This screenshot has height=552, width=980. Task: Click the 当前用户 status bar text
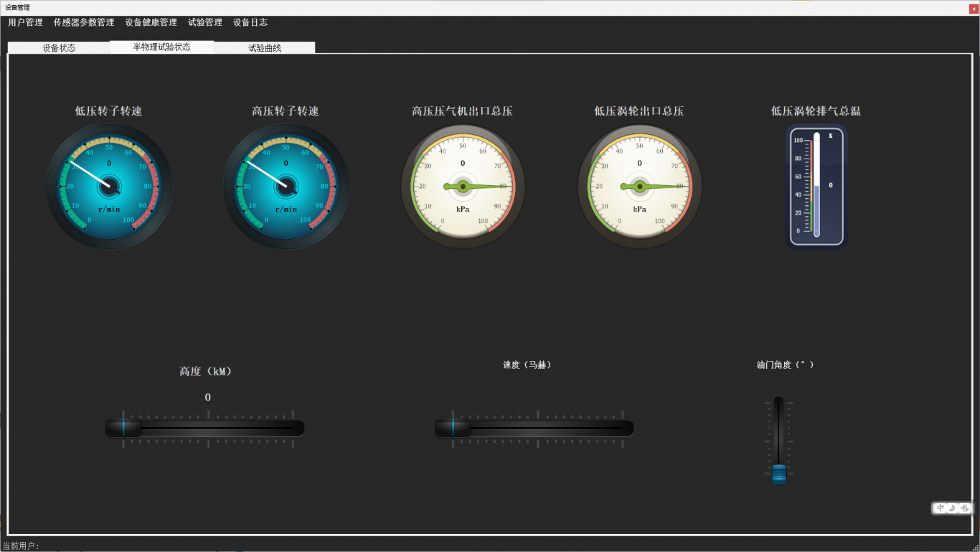pyautogui.click(x=21, y=546)
